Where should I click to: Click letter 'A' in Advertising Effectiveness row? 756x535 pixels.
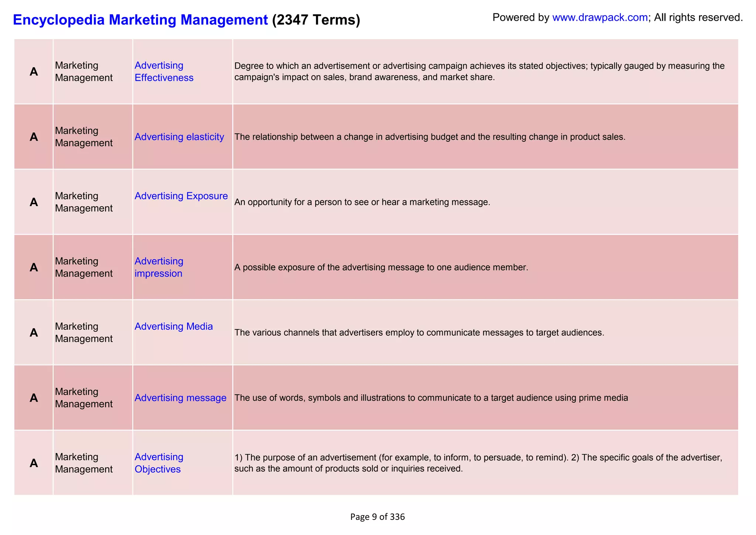coord(34,72)
